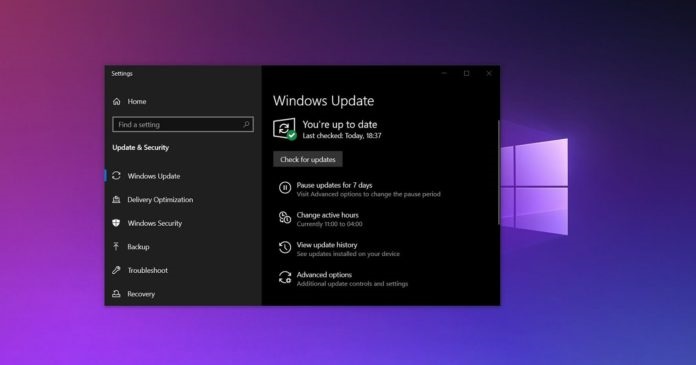The width and height of the screenshot is (696, 365).
Task: Open Change active hours option
Action: pyautogui.click(x=328, y=215)
